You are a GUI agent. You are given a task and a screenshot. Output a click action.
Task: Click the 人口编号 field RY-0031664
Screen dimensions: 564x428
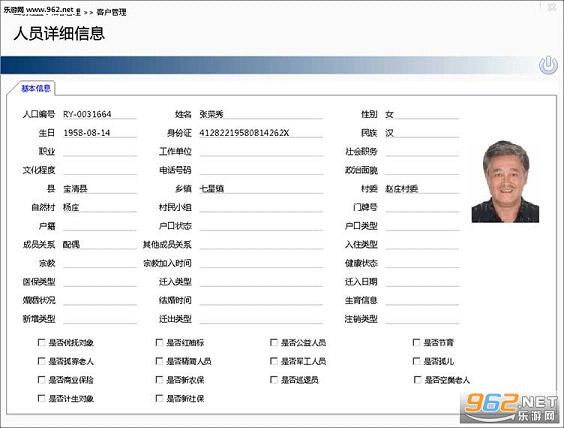coord(100,114)
